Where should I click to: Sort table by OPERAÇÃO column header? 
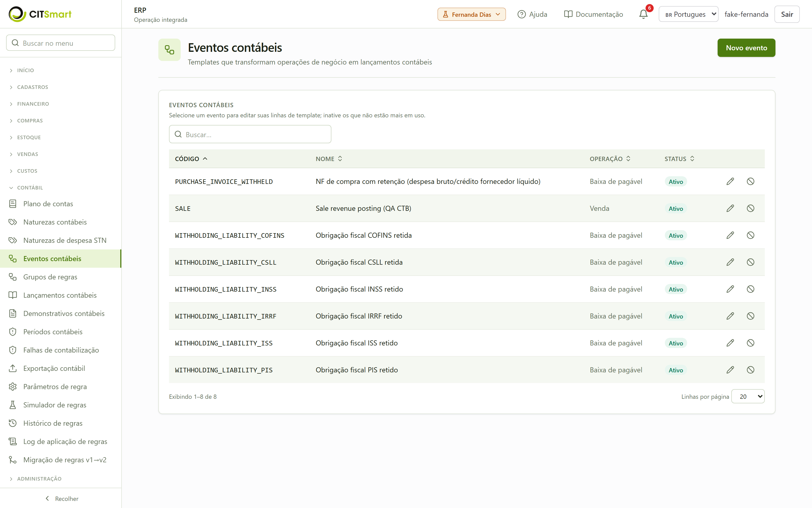[610, 158]
